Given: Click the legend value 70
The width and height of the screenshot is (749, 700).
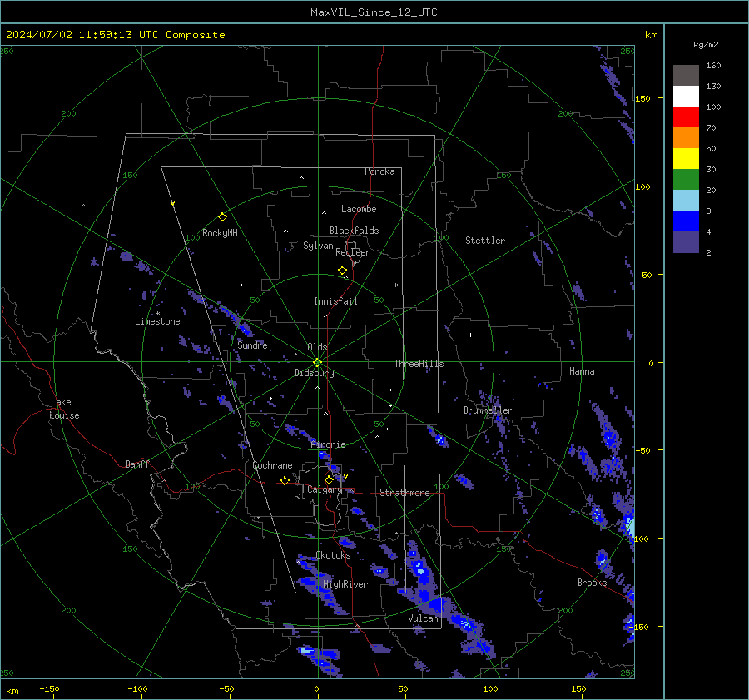Looking at the screenshot, I should pos(711,127).
